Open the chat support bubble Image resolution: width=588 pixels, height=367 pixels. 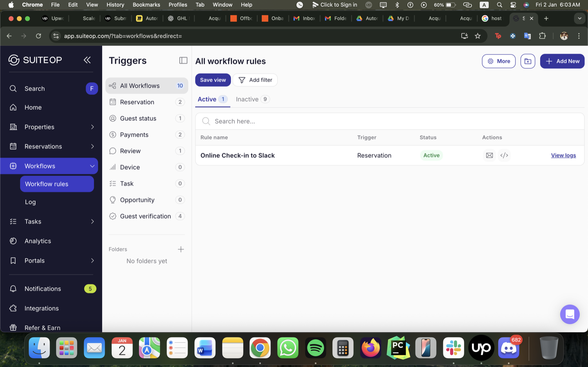coord(570,314)
